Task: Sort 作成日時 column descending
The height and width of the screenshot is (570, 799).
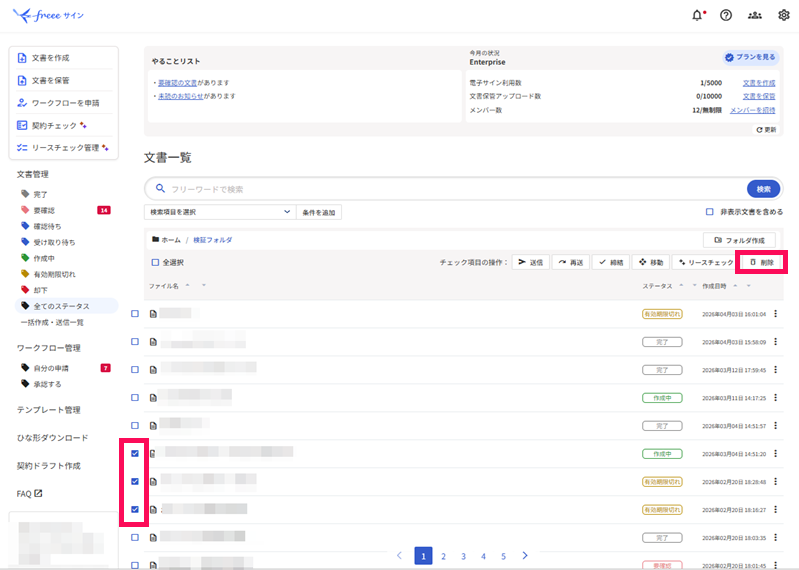Action: point(749,286)
